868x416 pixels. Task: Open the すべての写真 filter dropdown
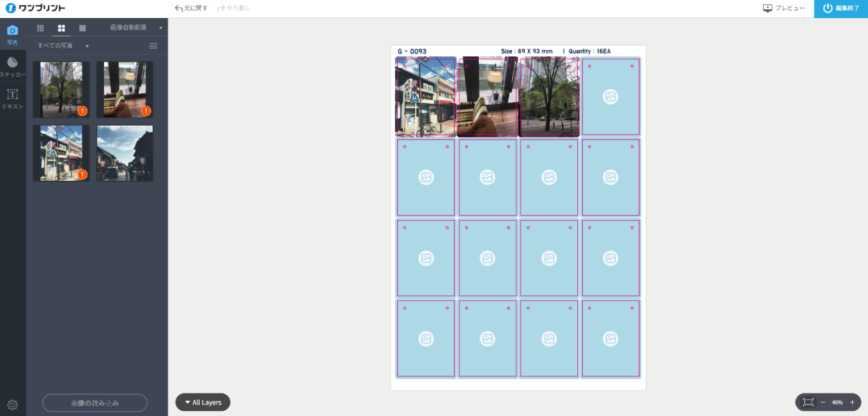pos(64,46)
